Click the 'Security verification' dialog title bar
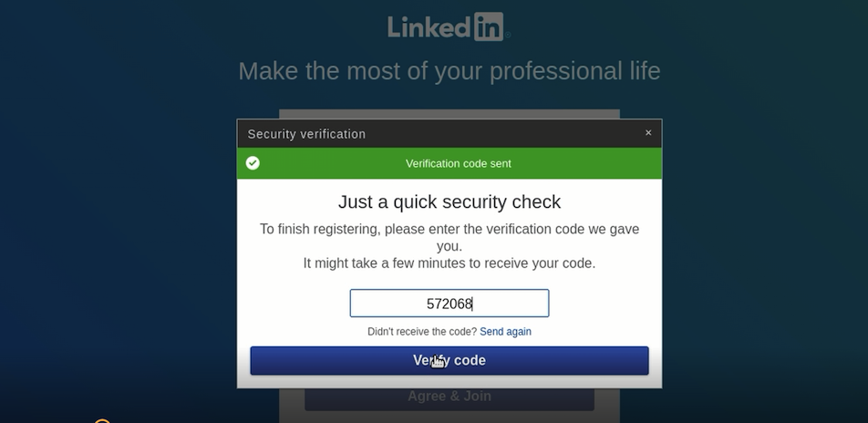The width and height of the screenshot is (868, 423). [x=449, y=133]
